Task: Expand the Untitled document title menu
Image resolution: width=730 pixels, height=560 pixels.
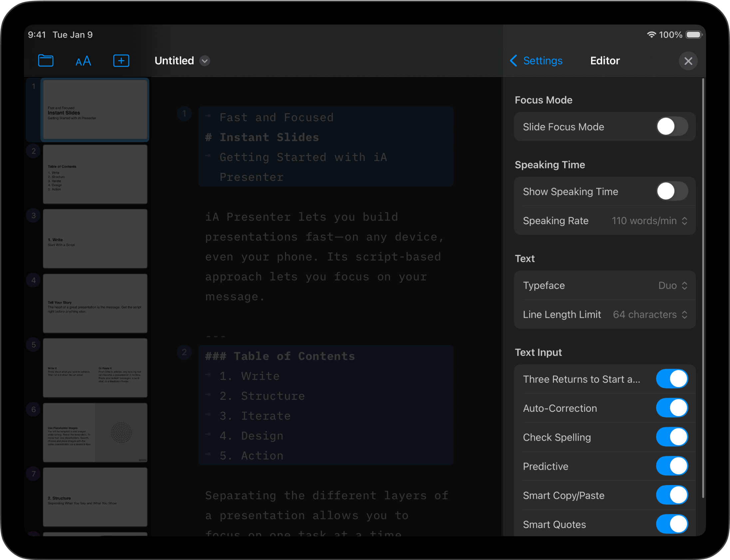Action: 204,61
